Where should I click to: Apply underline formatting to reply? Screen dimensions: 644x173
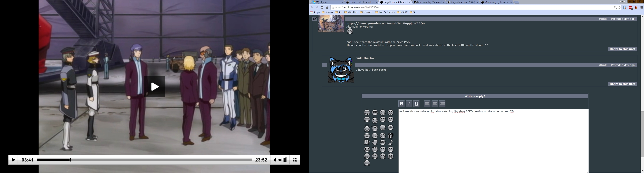coord(417,104)
